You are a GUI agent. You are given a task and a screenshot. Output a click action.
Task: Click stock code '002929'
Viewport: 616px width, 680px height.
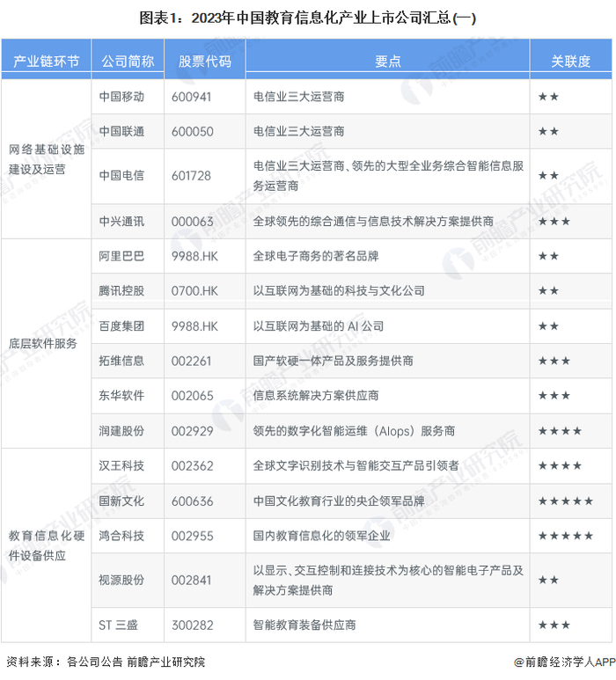pyautogui.click(x=192, y=431)
